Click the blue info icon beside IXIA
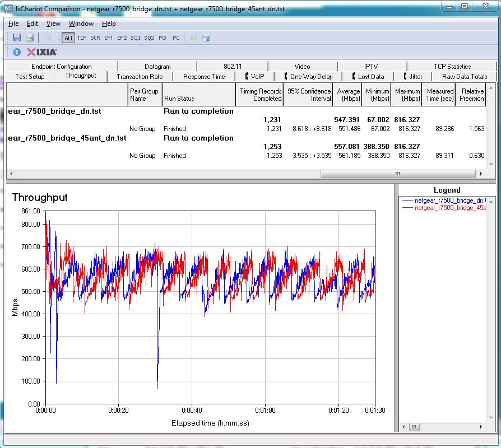 click(17, 52)
